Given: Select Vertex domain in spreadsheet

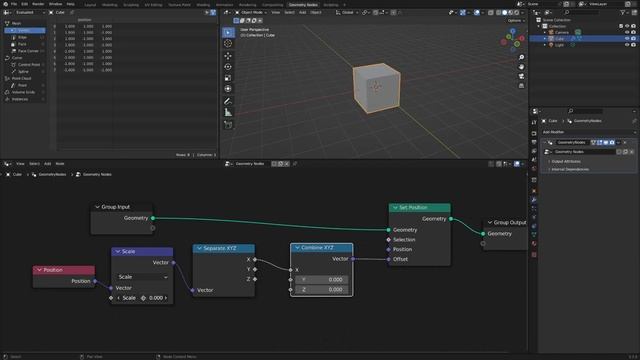Looking at the screenshot, I should pos(25,30).
